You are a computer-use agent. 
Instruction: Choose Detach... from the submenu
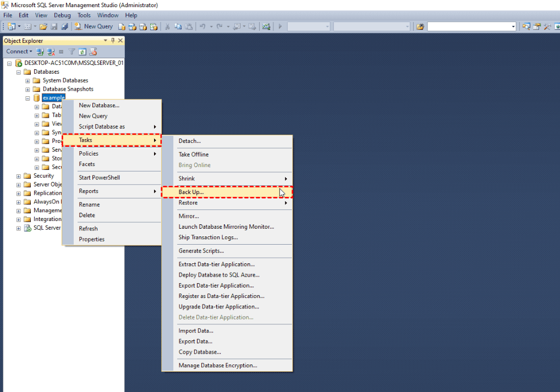pos(227,141)
